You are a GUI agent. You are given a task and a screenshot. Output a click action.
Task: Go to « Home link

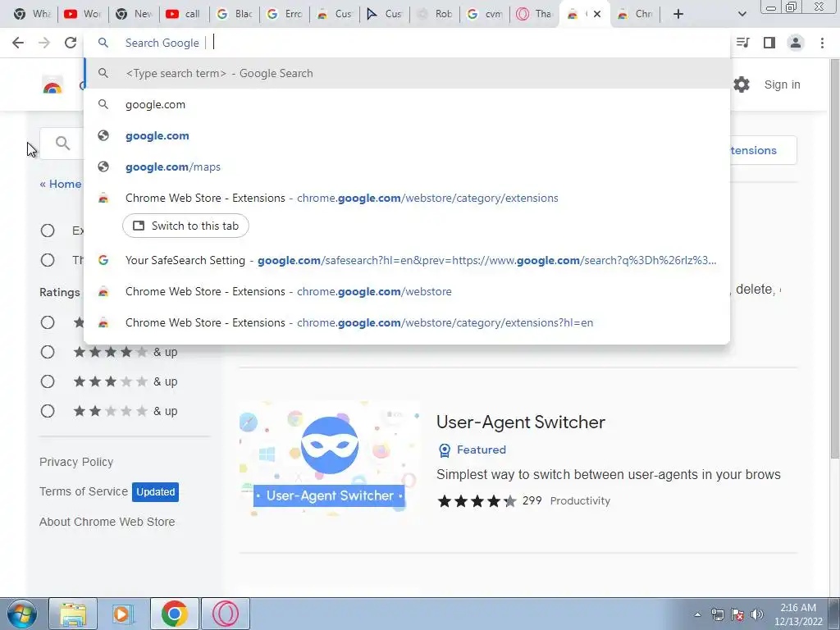tap(61, 184)
